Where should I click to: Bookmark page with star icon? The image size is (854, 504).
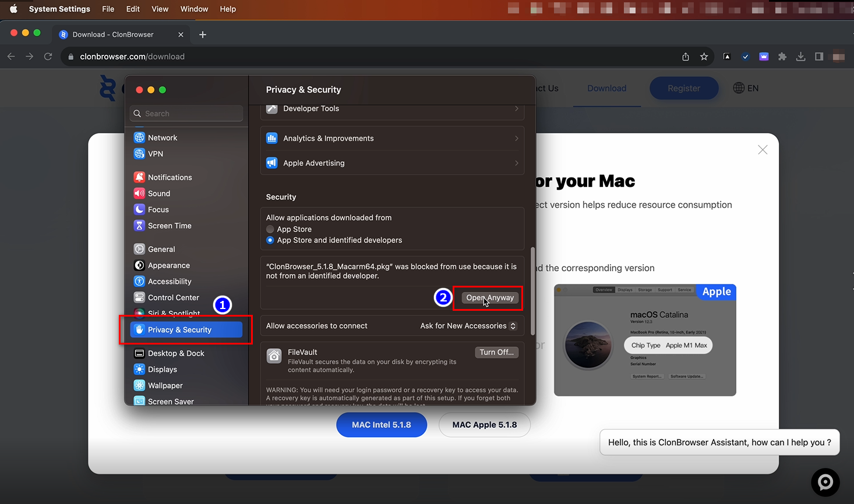pos(704,56)
